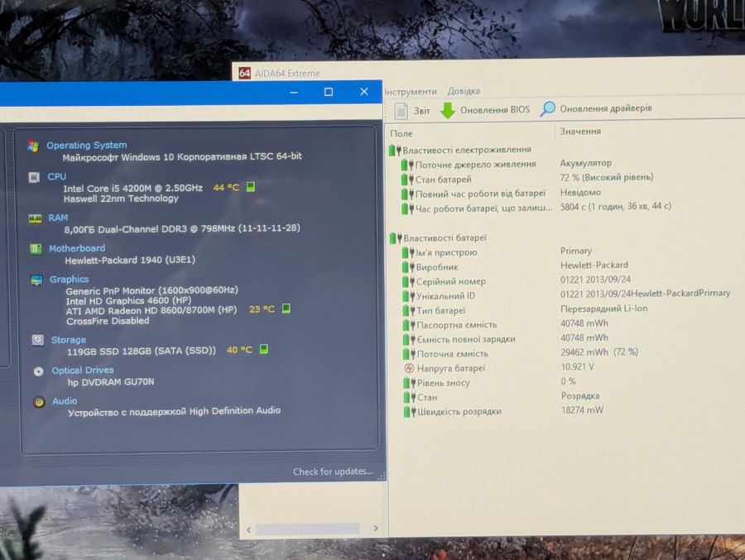Click battery icon beside Стан батарей
This screenshot has height=560, width=745.
(x=407, y=179)
